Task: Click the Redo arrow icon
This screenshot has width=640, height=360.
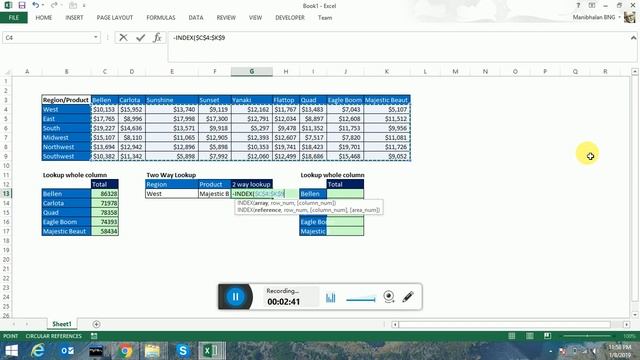Action: (x=54, y=5)
